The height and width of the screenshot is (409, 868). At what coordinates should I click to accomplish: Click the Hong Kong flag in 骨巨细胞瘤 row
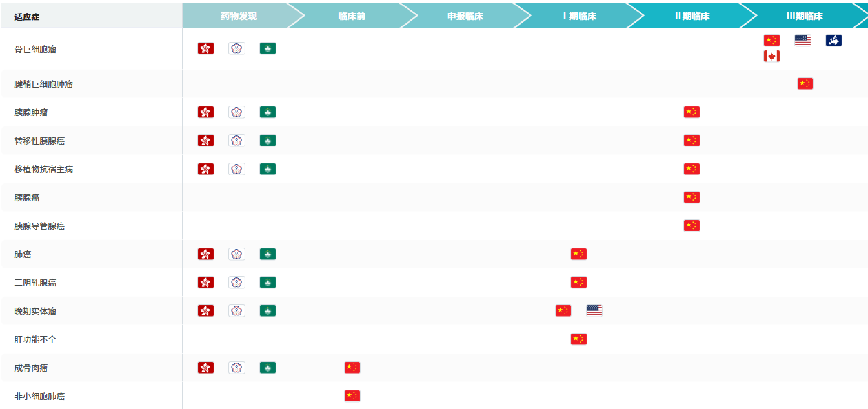click(206, 48)
